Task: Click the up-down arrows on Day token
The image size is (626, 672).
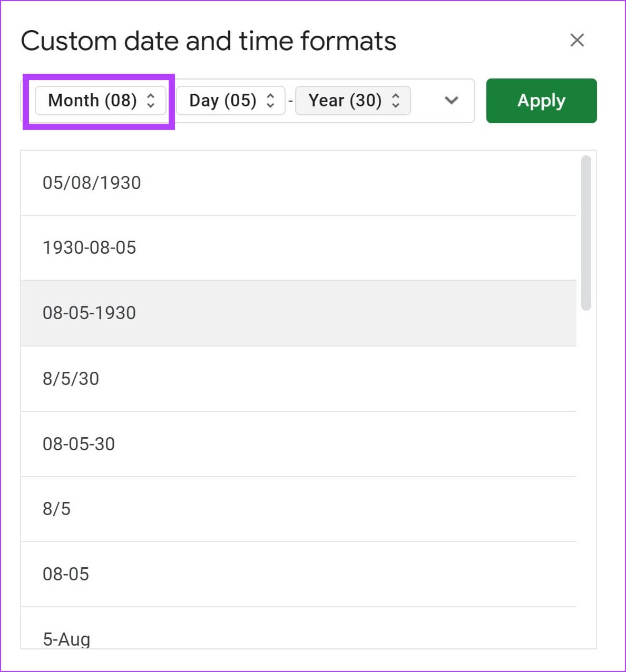Action: [270, 101]
